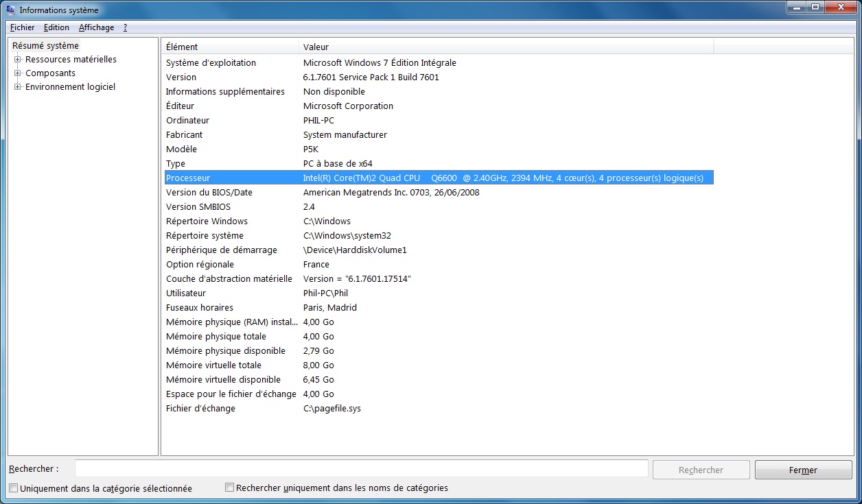This screenshot has height=504, width=862.
Task: Select the Mémoire physique (RAM) installée row
Action: [x=438, y=322]
